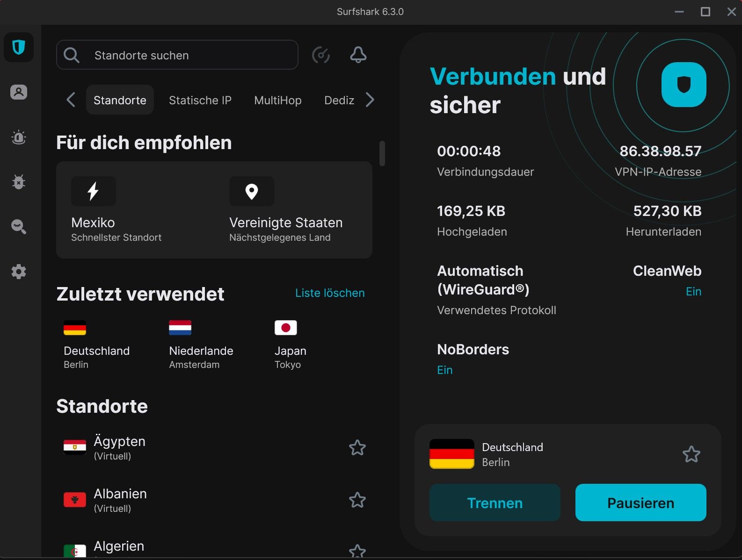Screen dimensions: 742x560
Task: Open the Search magnifier icon in sidebar
Action: (x=19, y=227)
